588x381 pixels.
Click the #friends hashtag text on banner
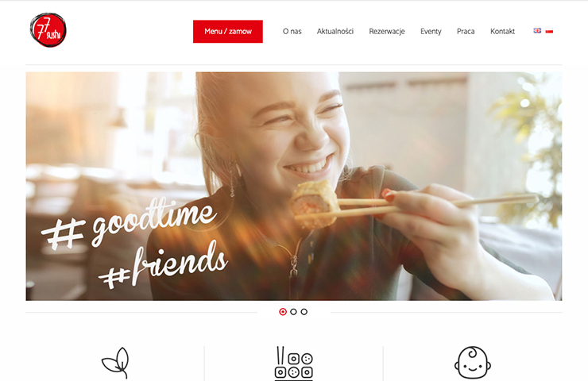(163, 266)
